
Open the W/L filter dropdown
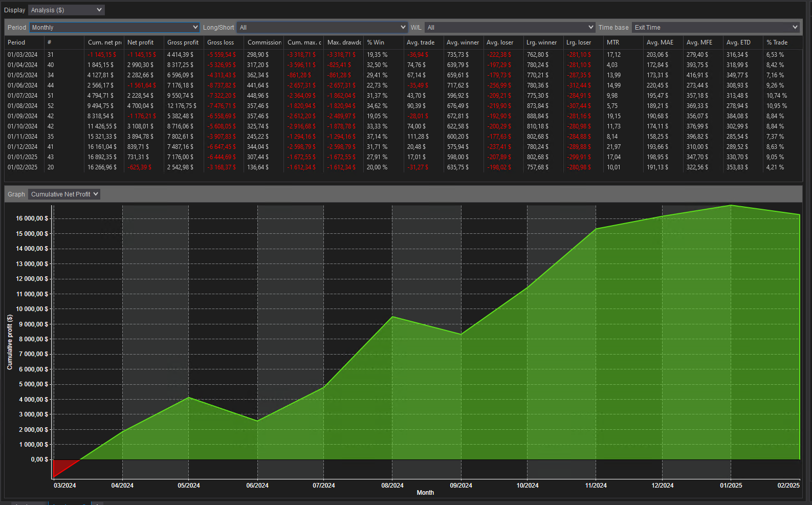pyautogui.click(x=510, y=27)
